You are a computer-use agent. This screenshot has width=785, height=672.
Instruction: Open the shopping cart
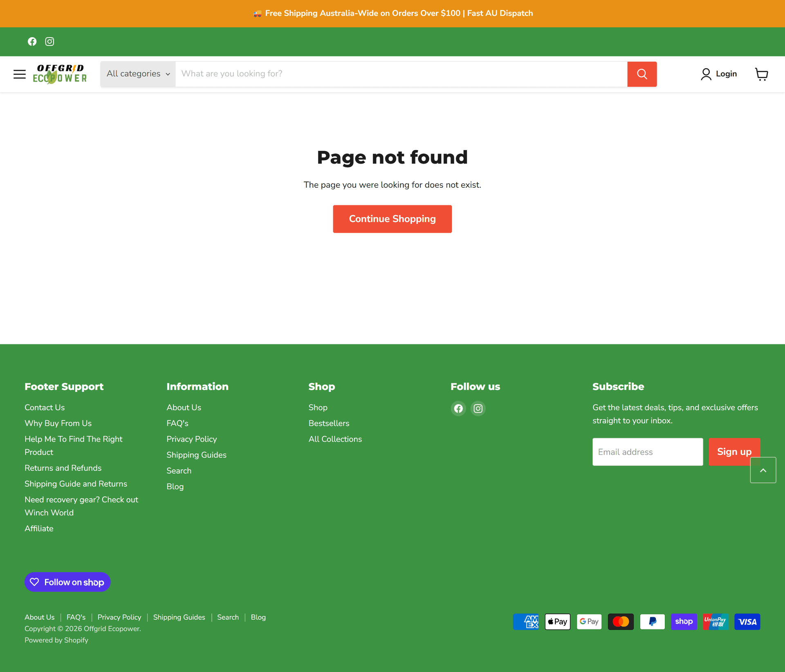click(x=761, y=74)
